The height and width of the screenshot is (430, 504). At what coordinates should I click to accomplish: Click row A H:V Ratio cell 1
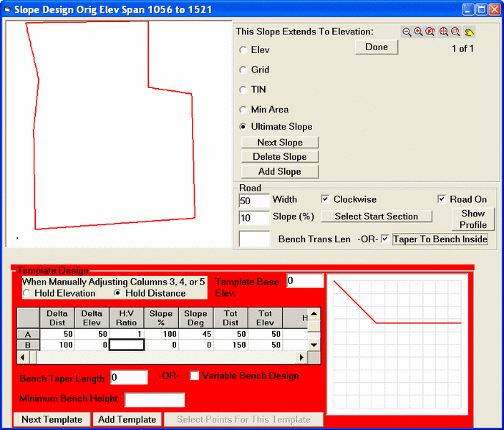coord(127,334)
